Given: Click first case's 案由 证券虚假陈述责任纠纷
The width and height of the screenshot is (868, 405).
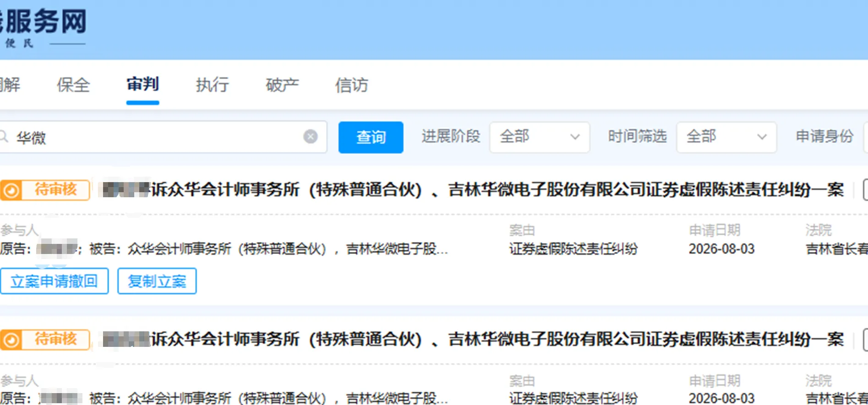Looking at the screenshot, I should [573, 249].
